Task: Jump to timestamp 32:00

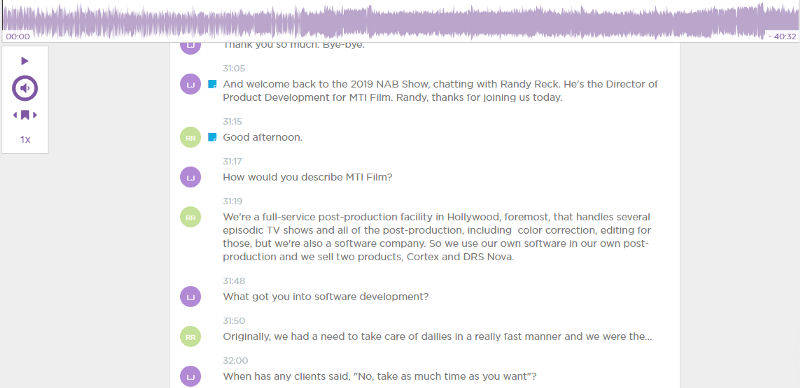Action: 235,361
